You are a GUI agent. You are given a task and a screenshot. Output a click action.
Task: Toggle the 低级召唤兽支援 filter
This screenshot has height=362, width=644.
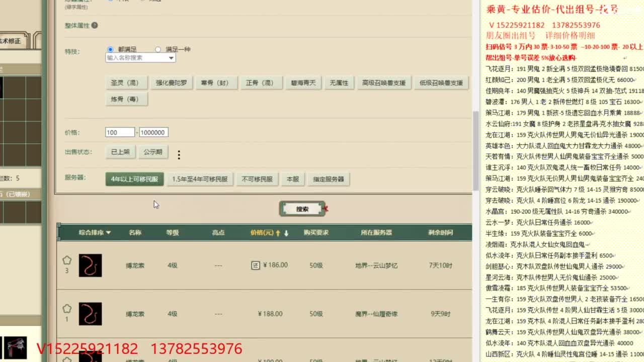click(441, 83)
